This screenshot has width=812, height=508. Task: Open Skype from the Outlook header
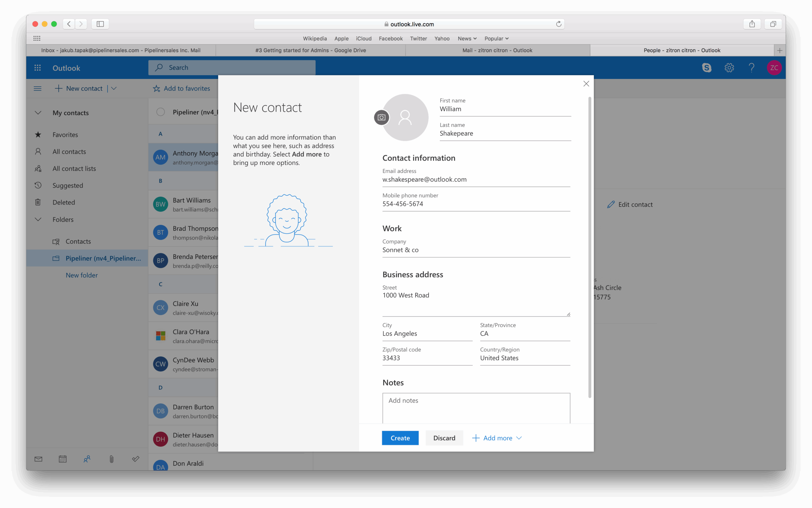coord(707,68)
